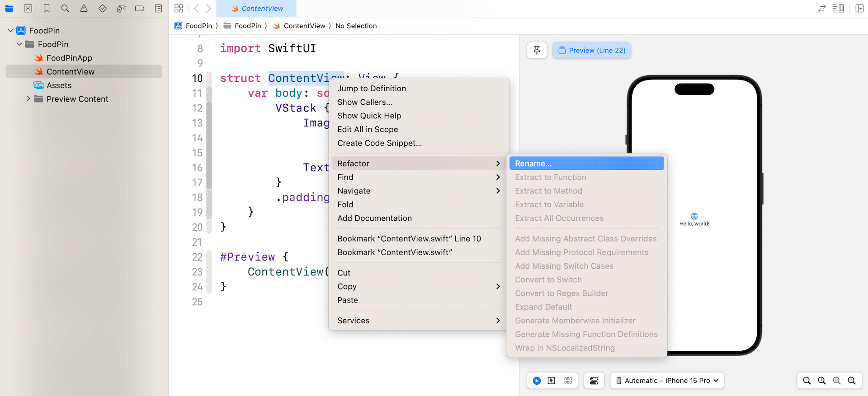Choose Rename... in Refactor submenu

pos(587,163)
